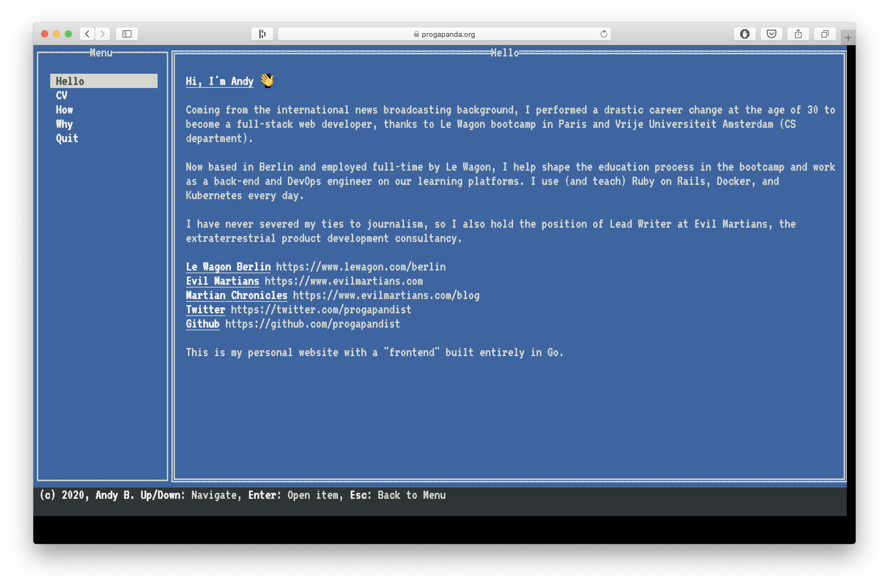Select Hello in the Menu panel
Viewport: 889px width, 588px height.
pos(70,81)
